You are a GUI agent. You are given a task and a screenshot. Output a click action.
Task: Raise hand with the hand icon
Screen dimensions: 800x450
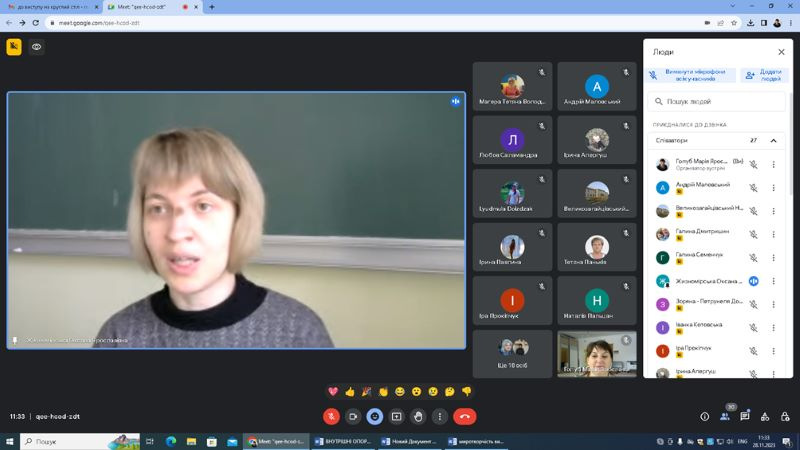point(418,416)
